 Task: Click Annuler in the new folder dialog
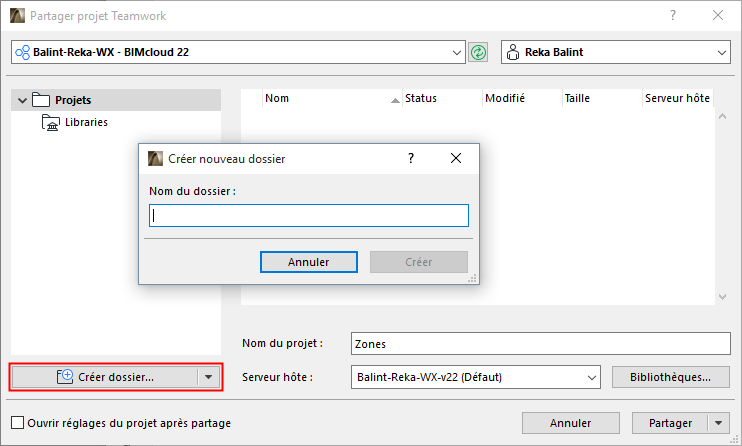308,262
